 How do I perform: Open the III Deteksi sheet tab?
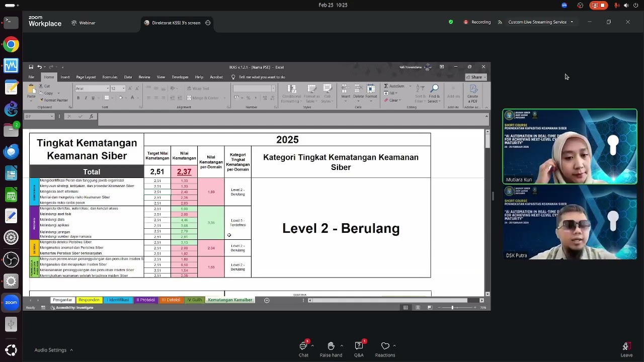(171, 300)
